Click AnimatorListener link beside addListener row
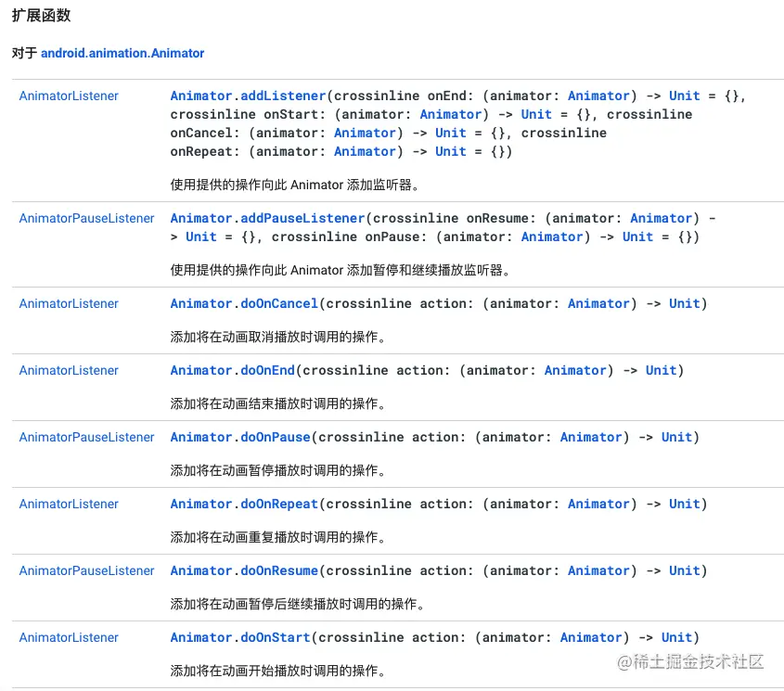The width and height of the screenshot is (784, 691). pyautogui.click(x=69, y=96)
